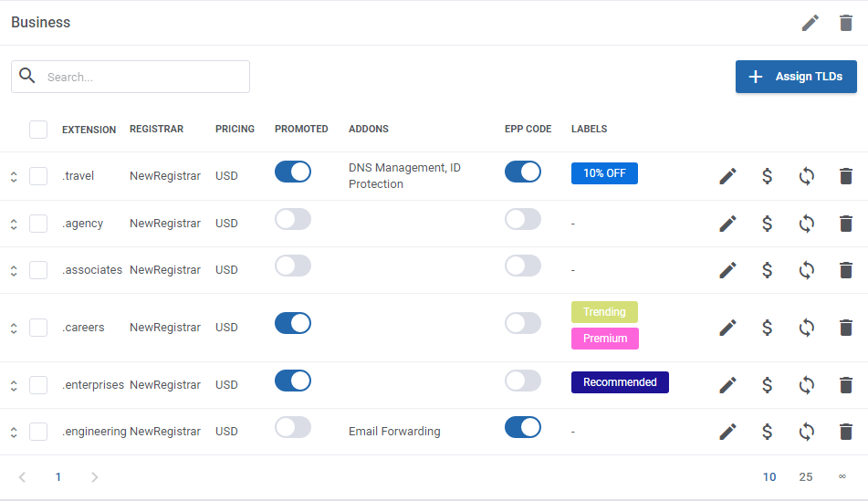Edit the .travel extension row
Screen dimensions: 868x501
728,176
